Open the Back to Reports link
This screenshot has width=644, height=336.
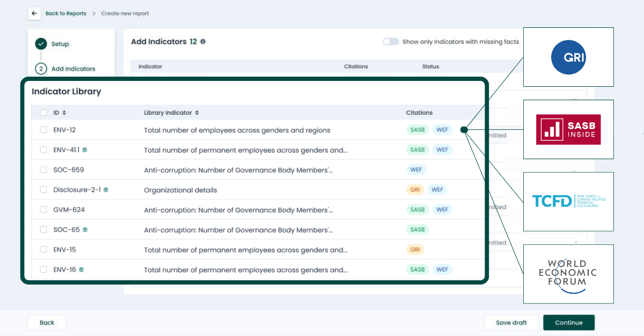point(65,13)
